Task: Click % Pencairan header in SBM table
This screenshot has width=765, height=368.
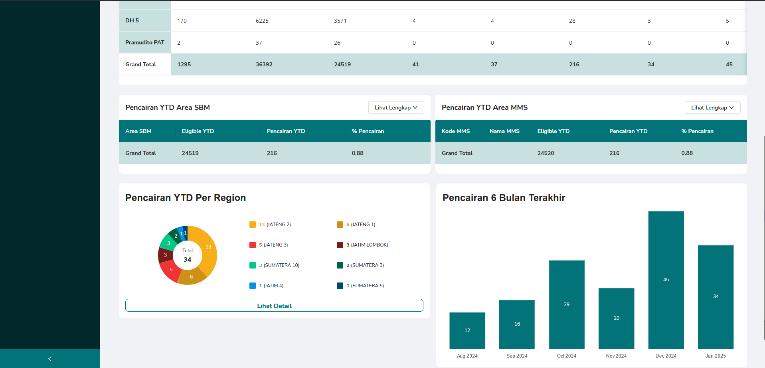Action: [x=368, y=131]
